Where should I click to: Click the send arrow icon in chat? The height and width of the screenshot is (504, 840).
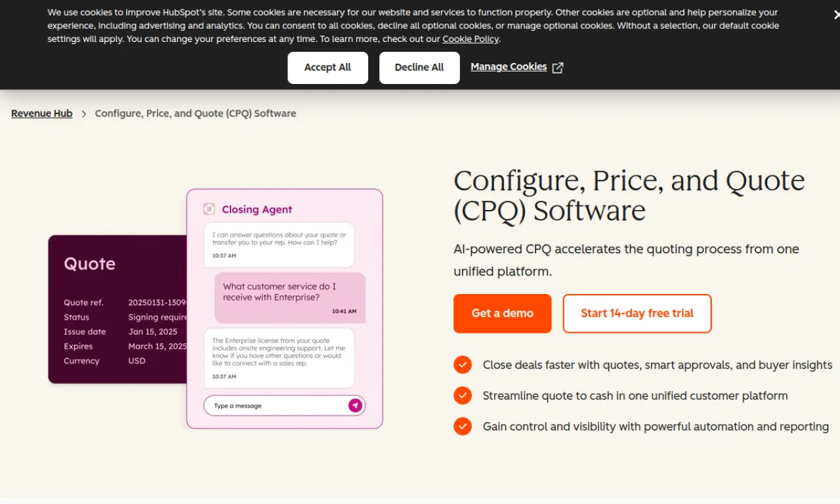click(355, 406)
